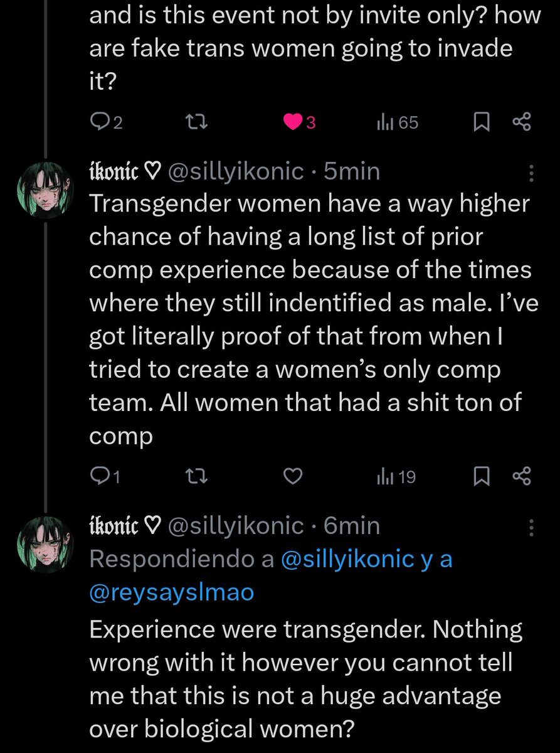The width and height of the screenshot is (560, 753).
Task: Retweet the top tweet about invite only event
Action: (198, 123)
